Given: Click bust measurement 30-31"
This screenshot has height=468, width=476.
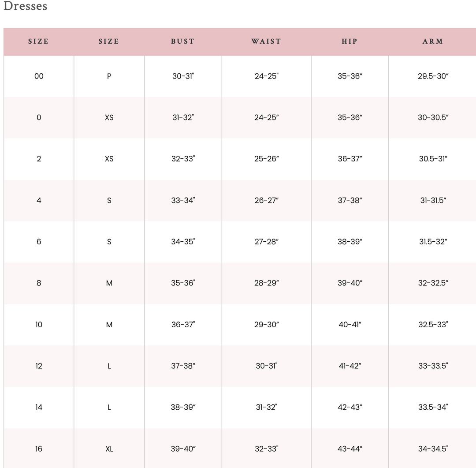Looking at the screenshot, I should (x=183, y=76).
